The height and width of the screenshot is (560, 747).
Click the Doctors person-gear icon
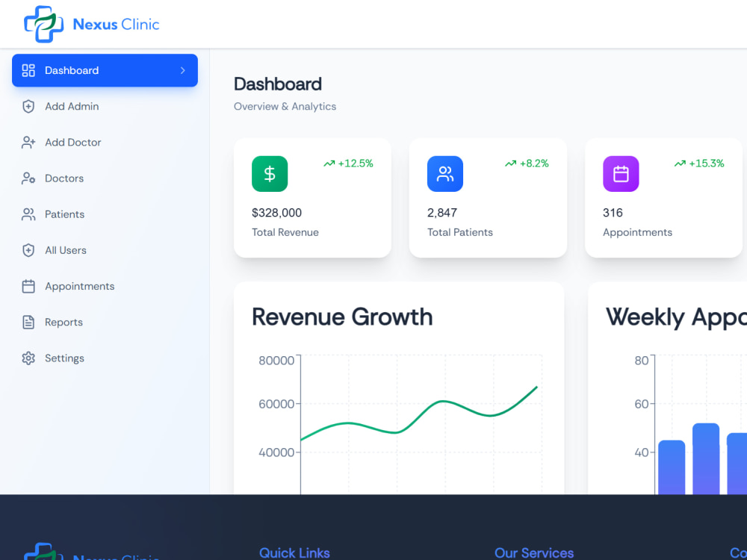click(x=28, y=178)
